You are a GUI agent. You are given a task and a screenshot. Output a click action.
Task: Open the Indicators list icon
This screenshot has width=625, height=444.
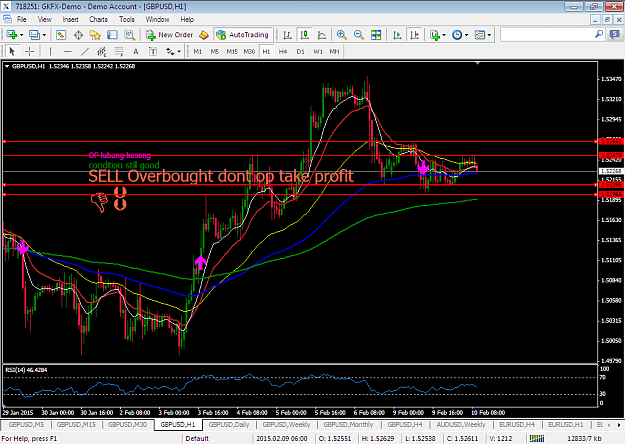click(x=434, y=35)
